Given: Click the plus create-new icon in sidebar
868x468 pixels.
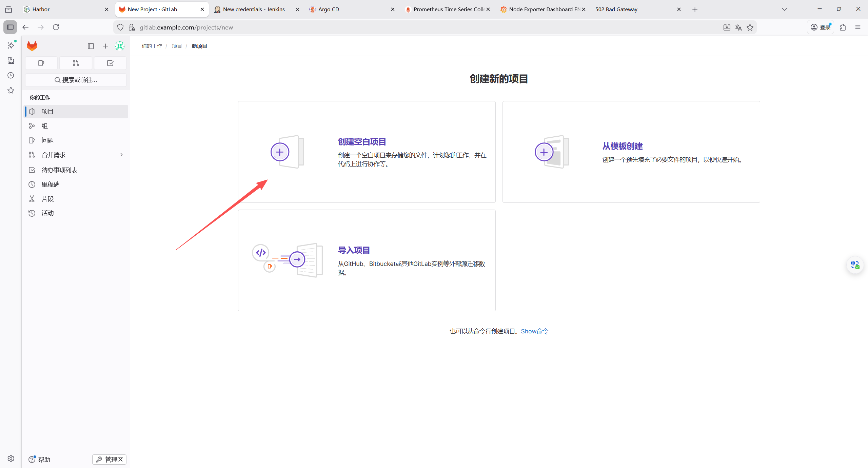Looking at the screenshot, I should 105,46.
